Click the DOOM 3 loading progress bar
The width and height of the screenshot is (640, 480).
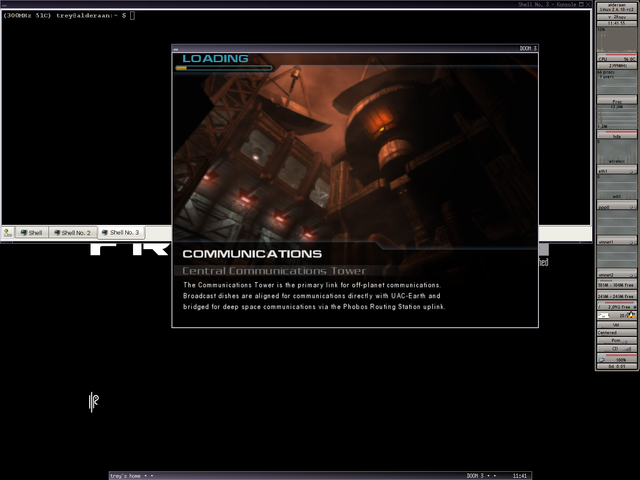(224, 68)
